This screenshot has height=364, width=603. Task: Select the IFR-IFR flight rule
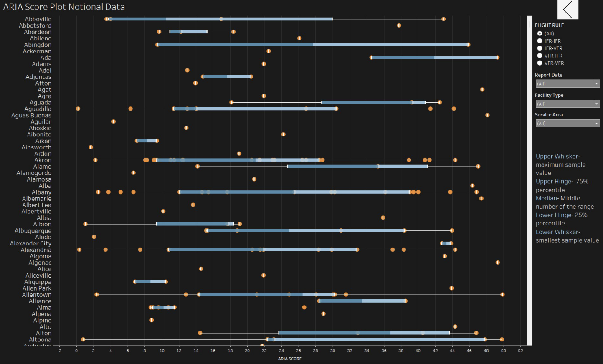point(540,41)
